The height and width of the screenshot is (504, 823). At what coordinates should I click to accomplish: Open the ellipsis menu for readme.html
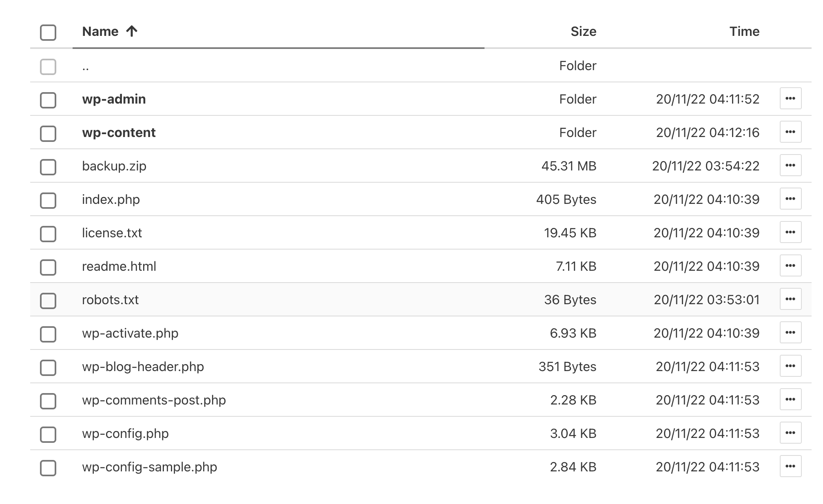coord(790,265)
